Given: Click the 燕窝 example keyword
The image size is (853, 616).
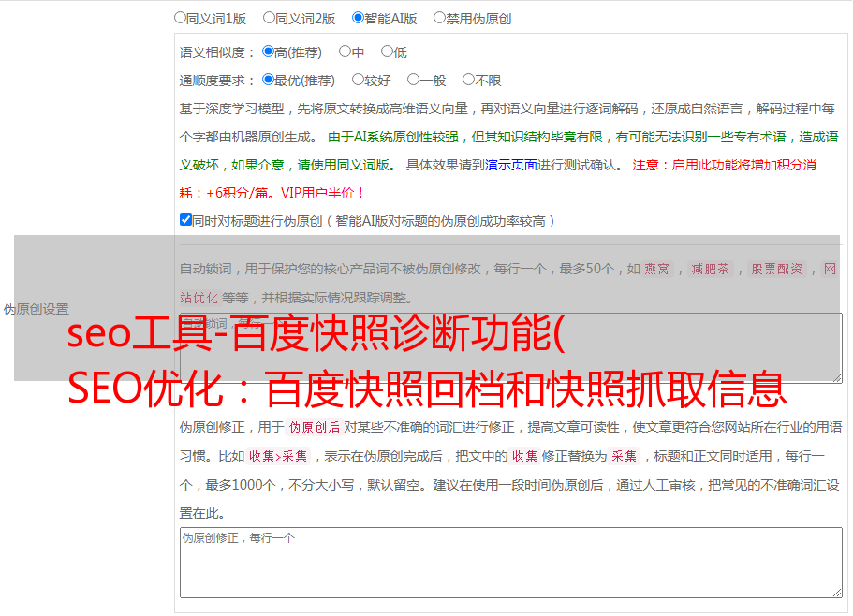Looking at the screenshot, I should click(657, 269).
